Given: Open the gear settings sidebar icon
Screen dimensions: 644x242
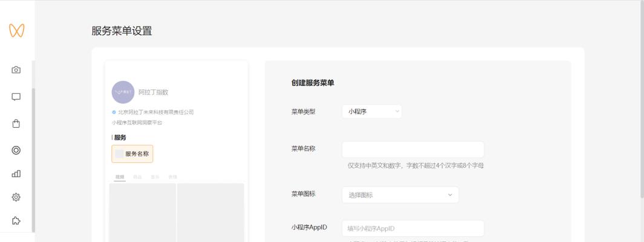Looking at the screenshot, I should point(16,197).
